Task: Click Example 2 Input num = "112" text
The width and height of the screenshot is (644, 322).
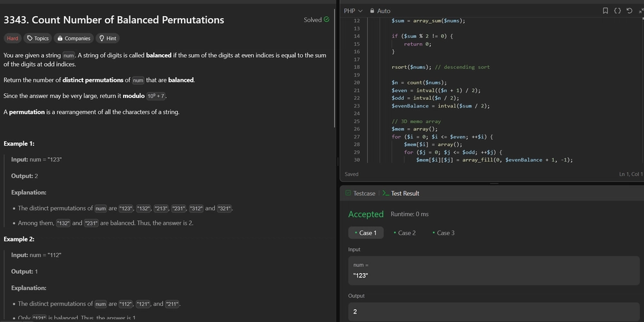Action: click(x=36, y=255)
